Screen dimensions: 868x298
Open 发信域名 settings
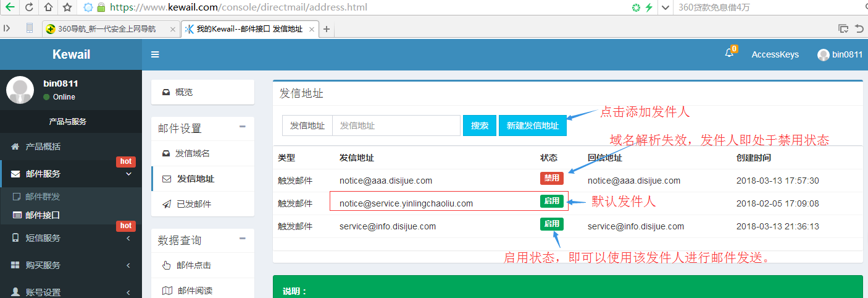pyautogui.click(x=202, y=153)
